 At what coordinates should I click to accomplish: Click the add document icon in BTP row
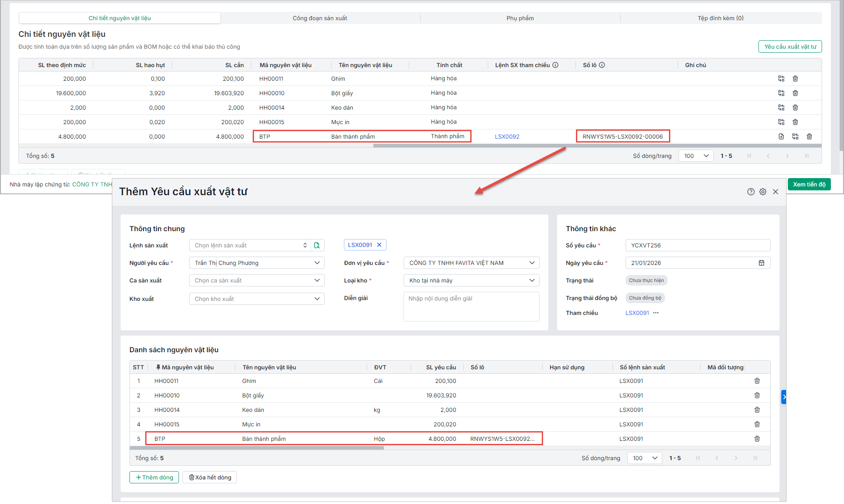coord(781,136)
